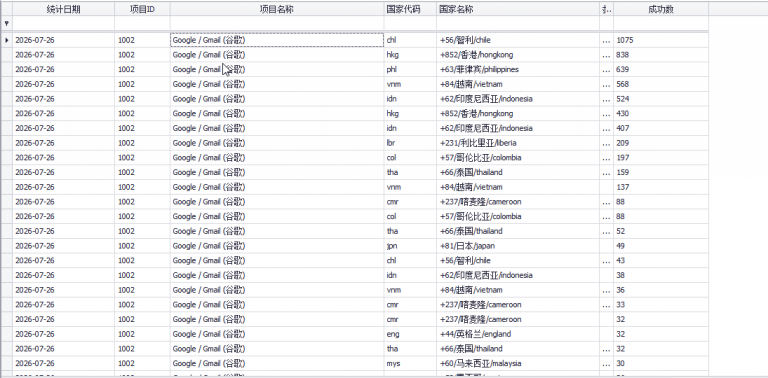Select the success count 568 cell
Screen dimensions: 768x378
pos(661,84)
